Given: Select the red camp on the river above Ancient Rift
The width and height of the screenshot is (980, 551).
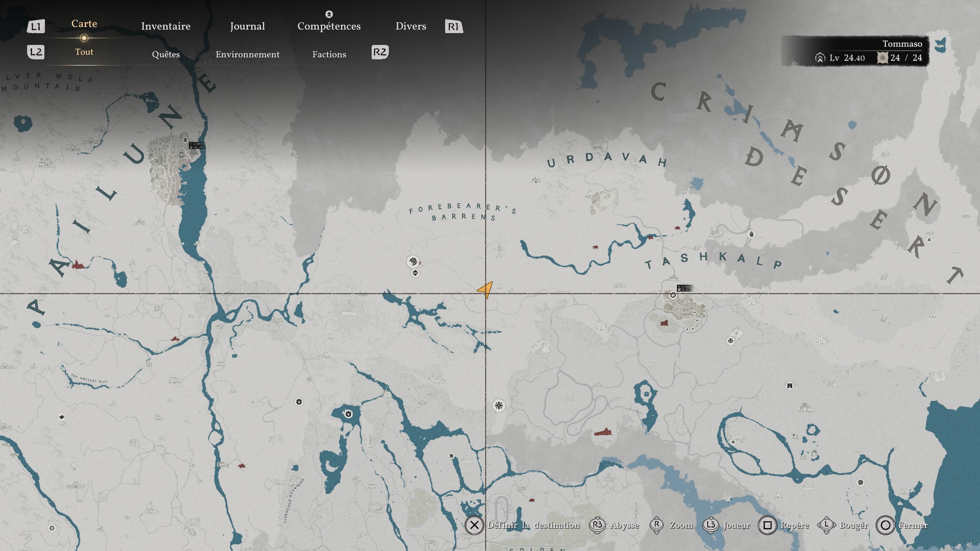Looking at the screenshot, I should [x=175, y=339].
